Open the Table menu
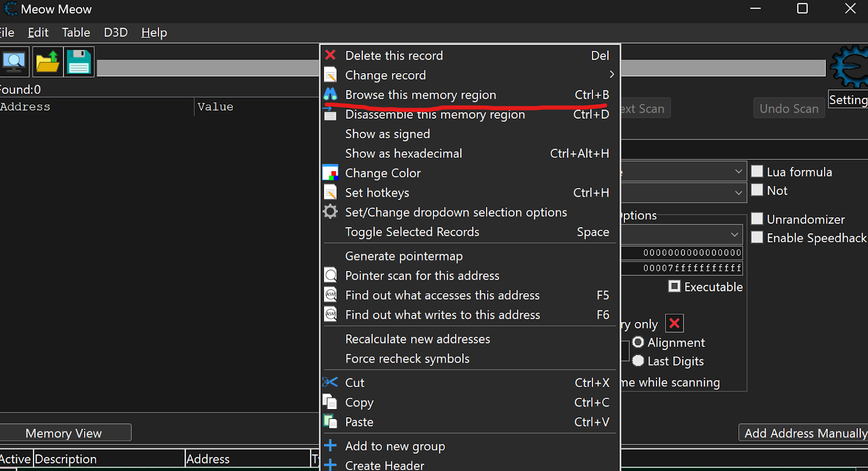868x471 pixels. pyautogui.click(x=76, y=33)
